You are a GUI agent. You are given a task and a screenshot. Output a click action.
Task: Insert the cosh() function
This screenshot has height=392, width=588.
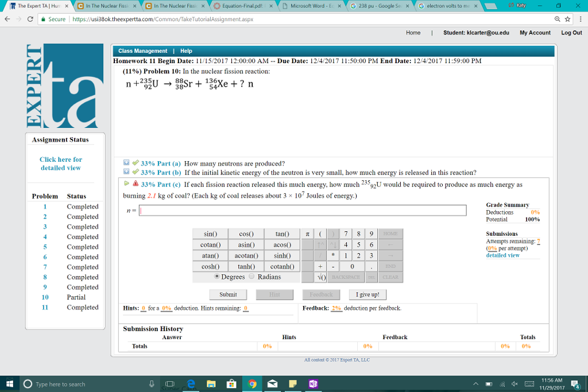coord(210,266)
